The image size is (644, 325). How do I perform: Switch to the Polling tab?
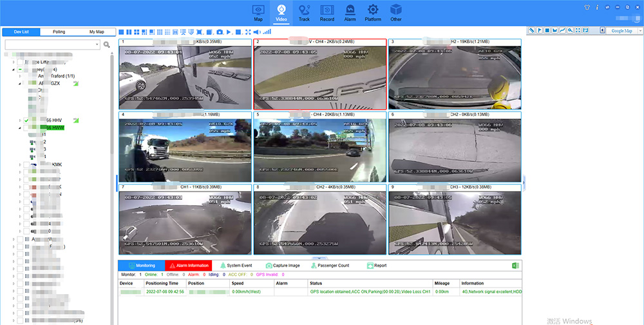pyautogui.click(x=59, y=32)
